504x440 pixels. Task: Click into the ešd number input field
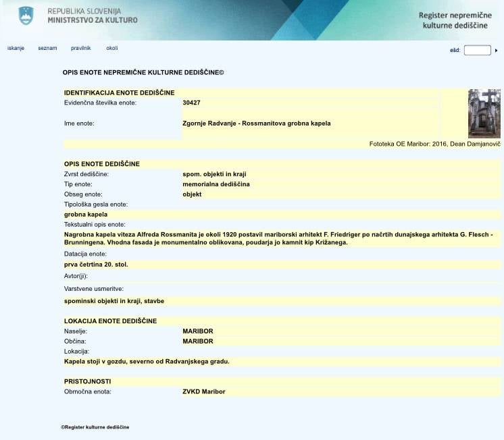(477, 50)
